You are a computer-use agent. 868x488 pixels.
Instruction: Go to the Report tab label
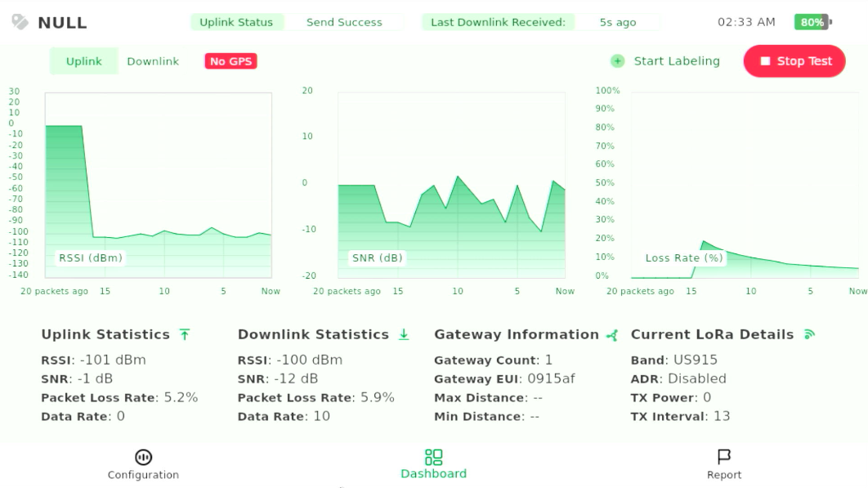click(x=723, y=475)
